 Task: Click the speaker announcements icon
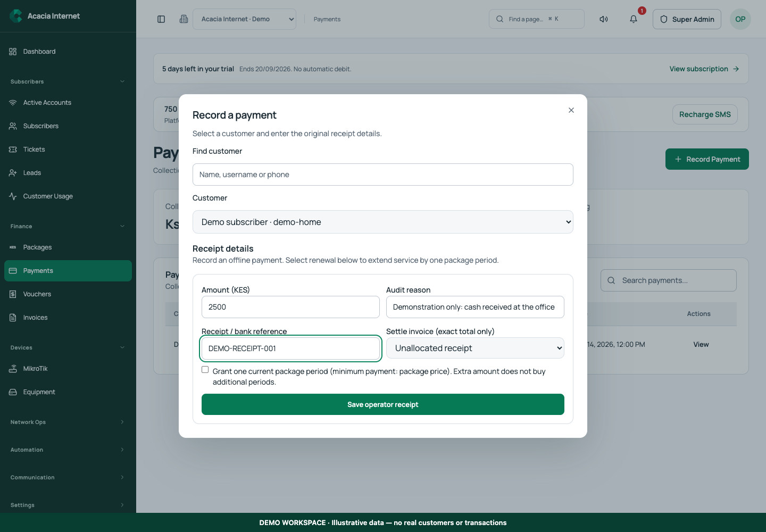coord(604,19)
